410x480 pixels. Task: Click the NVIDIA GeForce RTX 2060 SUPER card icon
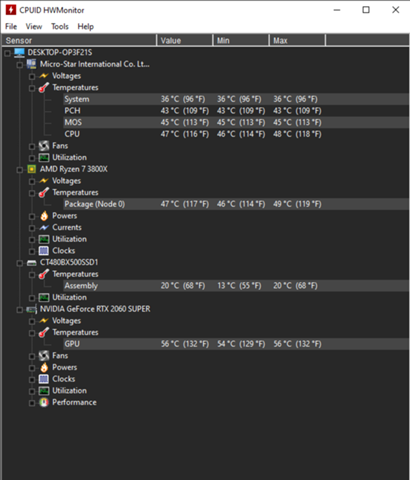pos(31,309)
